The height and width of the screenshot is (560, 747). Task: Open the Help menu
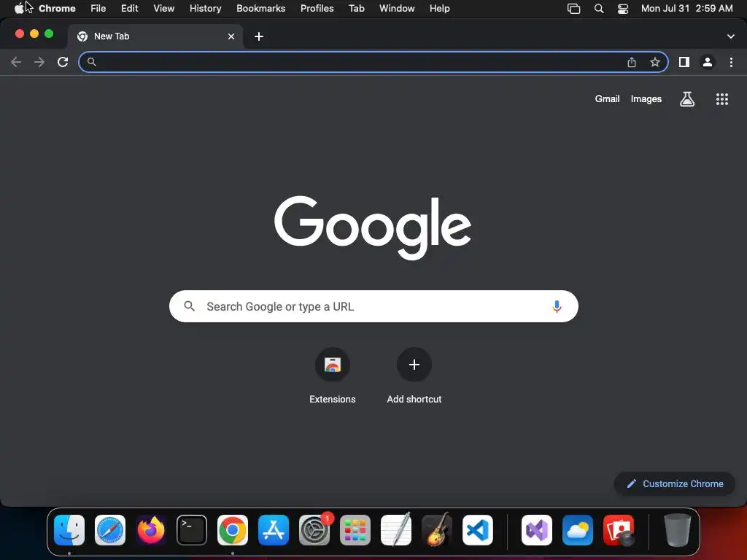439,8
